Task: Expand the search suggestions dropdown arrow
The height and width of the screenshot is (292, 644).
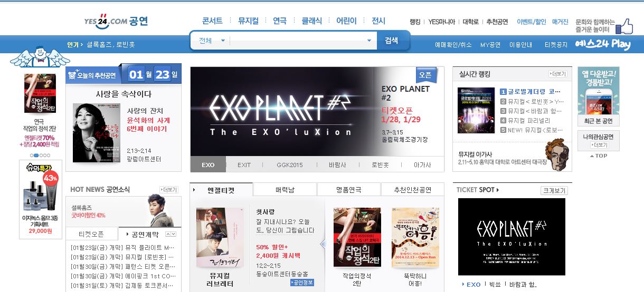Action: coord(369,41)
